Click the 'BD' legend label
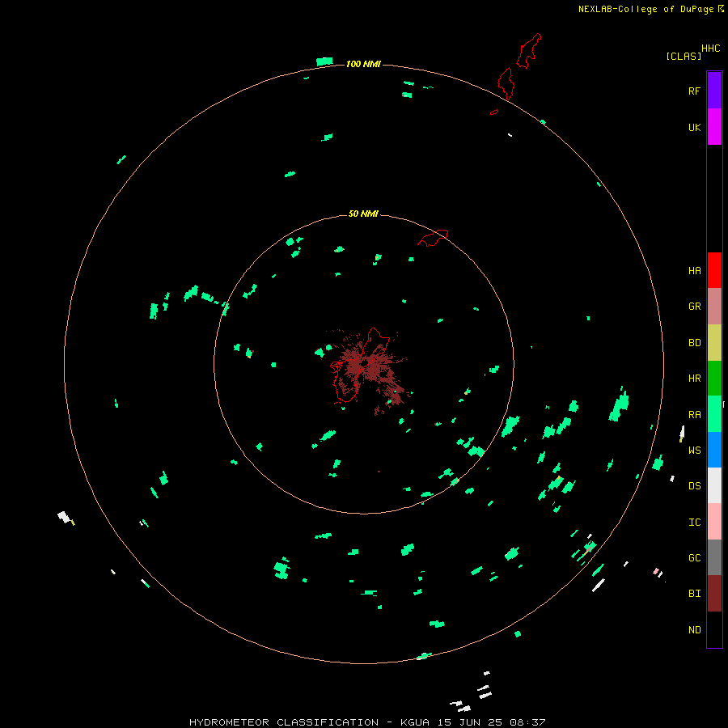Viewport: 728px width, 728px height. click(694, 343)
